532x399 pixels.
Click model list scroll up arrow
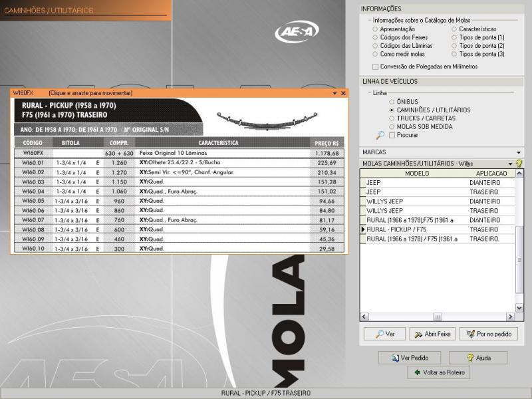click(x=519, y=174)
